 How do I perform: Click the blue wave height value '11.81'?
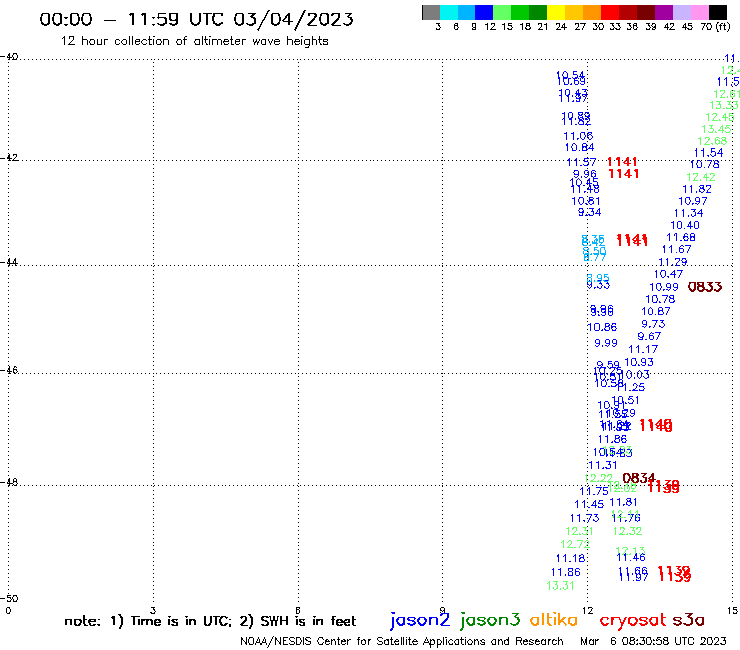pos(623,502)
